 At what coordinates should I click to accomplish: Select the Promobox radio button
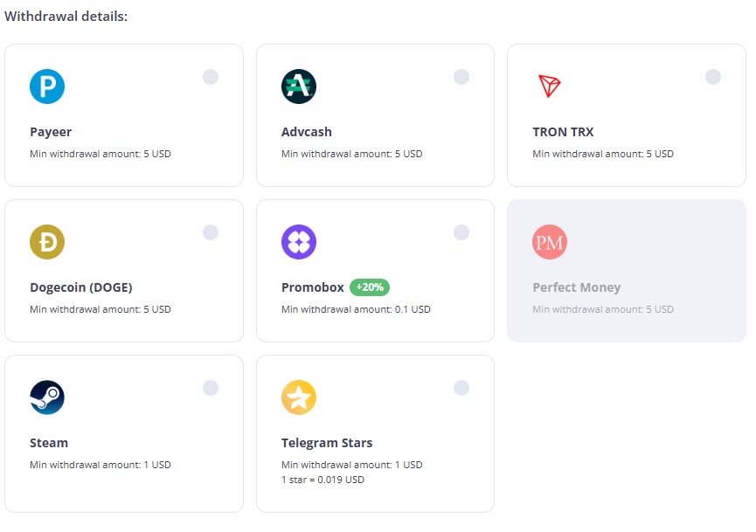[461, 232]
